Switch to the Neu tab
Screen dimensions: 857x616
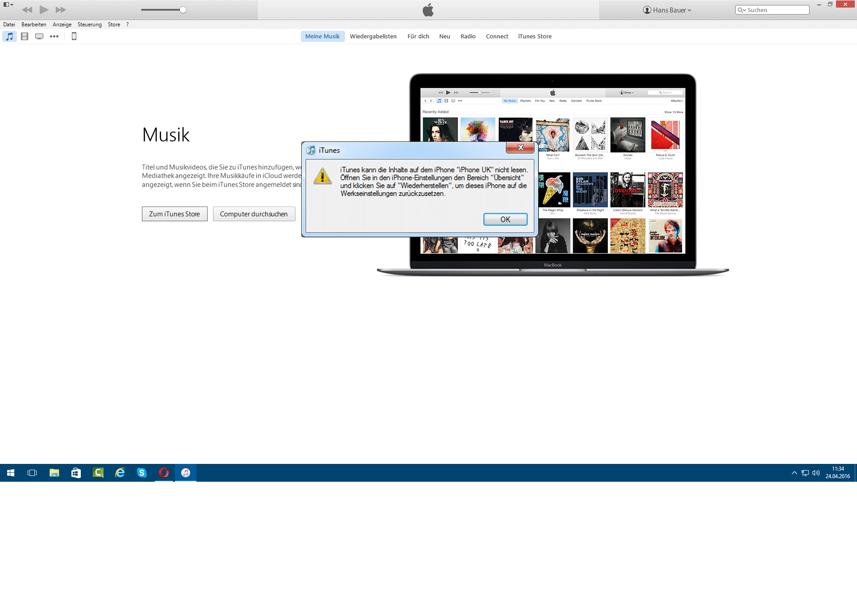tap(445, 37)
